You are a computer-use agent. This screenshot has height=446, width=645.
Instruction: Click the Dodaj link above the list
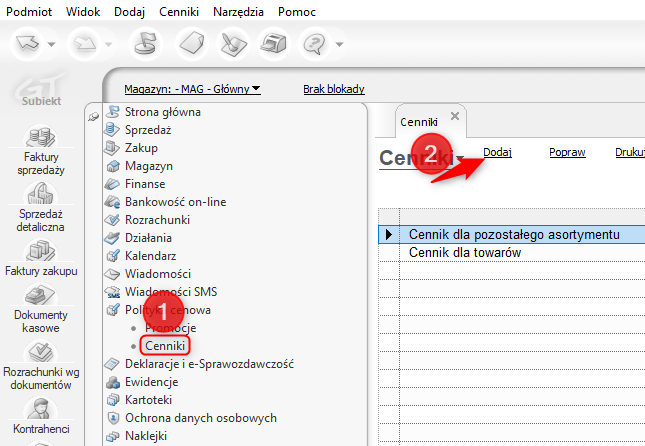(x=497, y=152)
